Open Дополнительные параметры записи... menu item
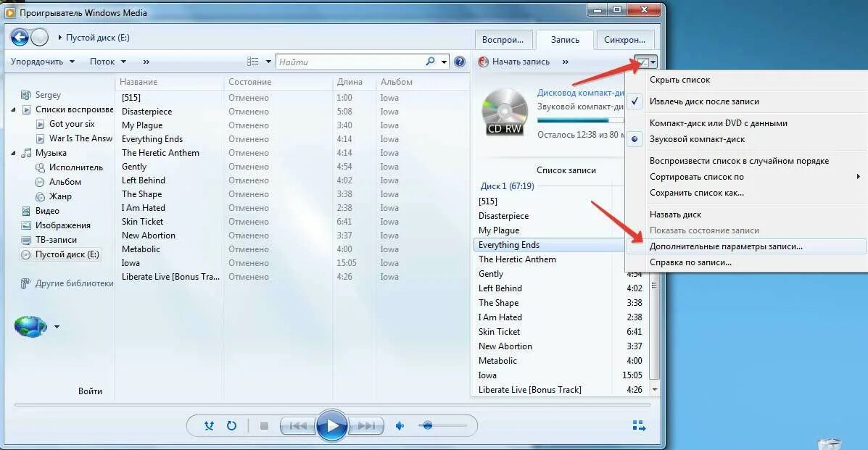 pos(745,246)
